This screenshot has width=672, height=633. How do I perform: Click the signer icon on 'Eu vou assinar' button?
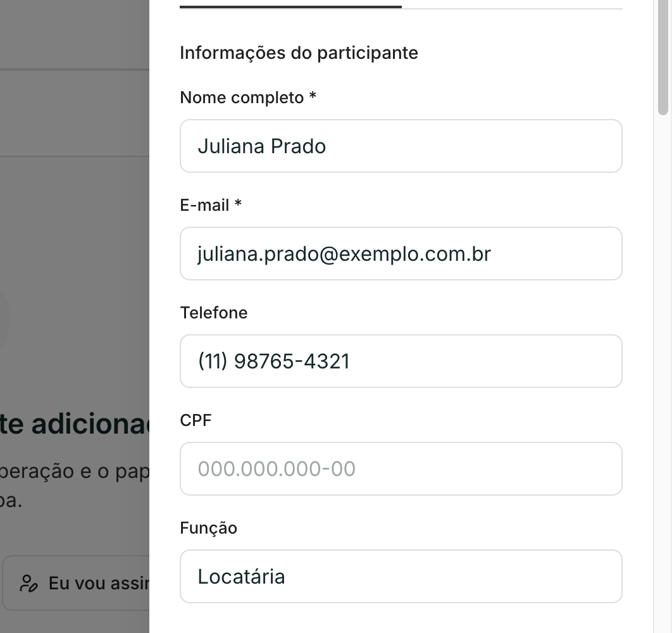[x=28, y=584]
